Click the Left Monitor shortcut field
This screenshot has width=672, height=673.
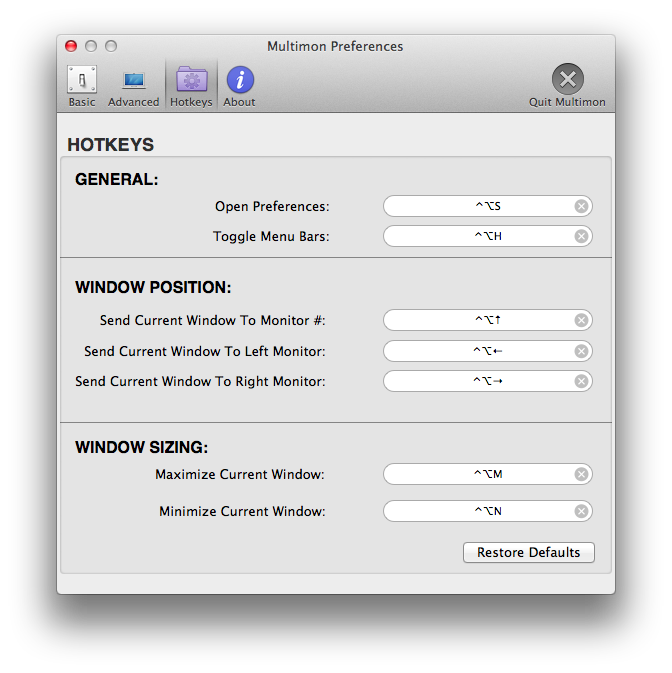[487, 351]
